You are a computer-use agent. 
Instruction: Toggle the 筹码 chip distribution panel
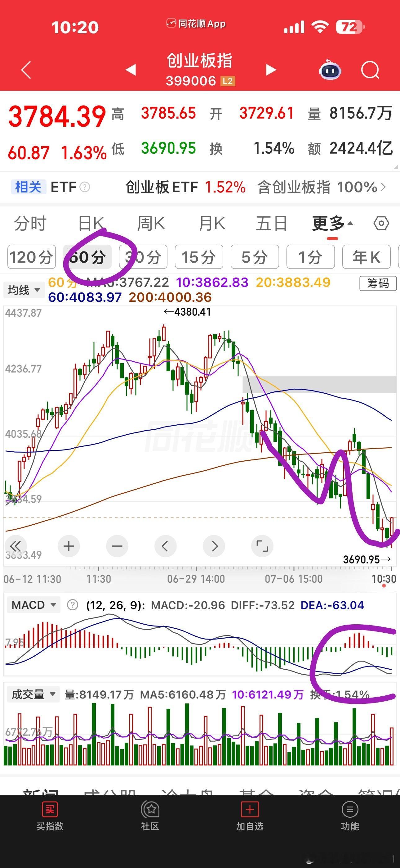(x=378, y=283)
